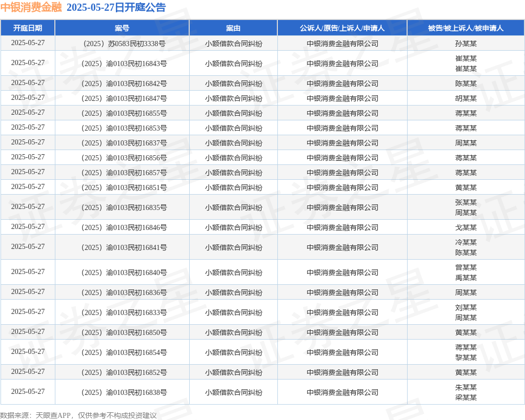Select case number (2025)渝0103民初16840号
The image size is (525, 420).
[x=124, y=272]
